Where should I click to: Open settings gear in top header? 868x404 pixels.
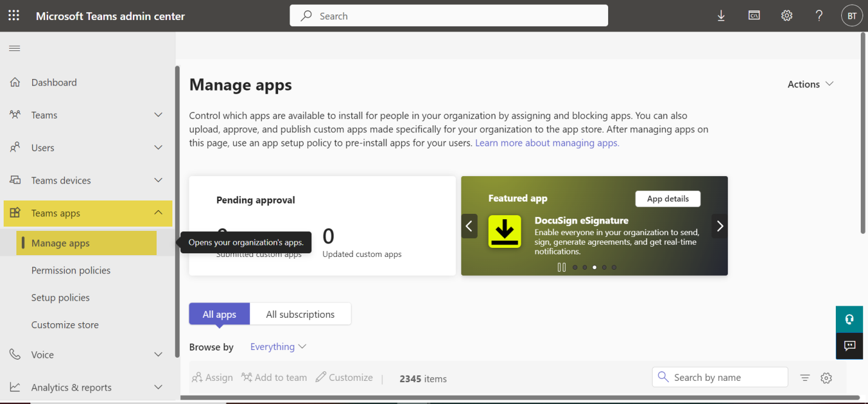click(787, 16)
